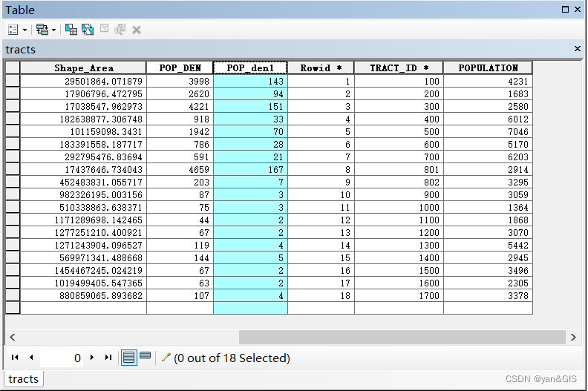Show selected records view

point(145,356)
